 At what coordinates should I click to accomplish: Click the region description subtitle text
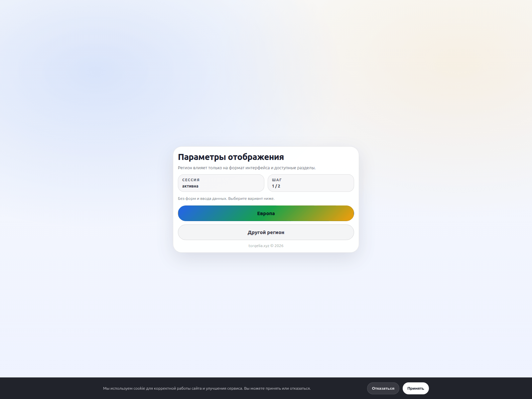247,168
